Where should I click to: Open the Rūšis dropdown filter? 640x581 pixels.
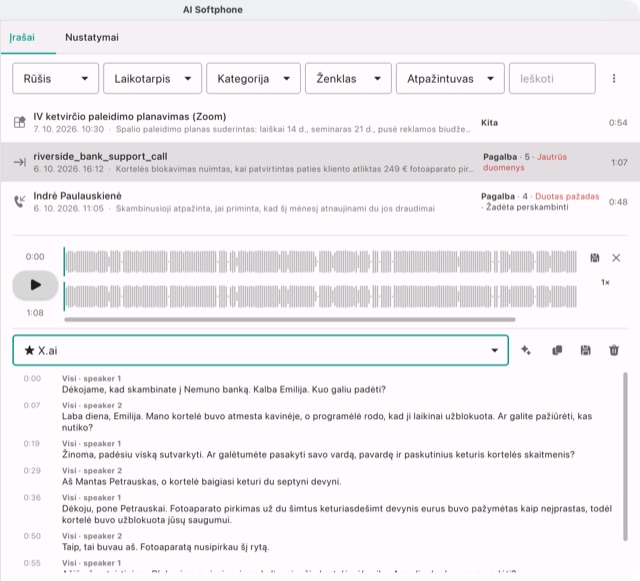[x=56, y=78]
